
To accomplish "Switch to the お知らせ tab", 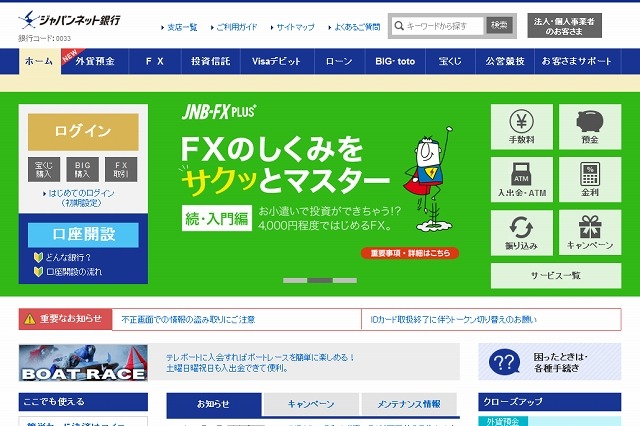I will (x=213, y=404).
